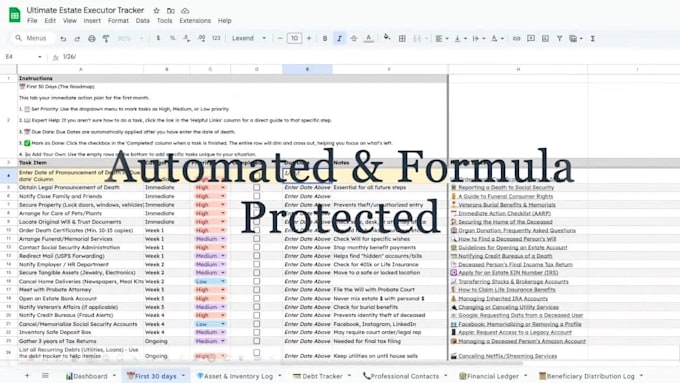Click the Print icon
This screenshot has height=383, width=680.
[92, 39]
